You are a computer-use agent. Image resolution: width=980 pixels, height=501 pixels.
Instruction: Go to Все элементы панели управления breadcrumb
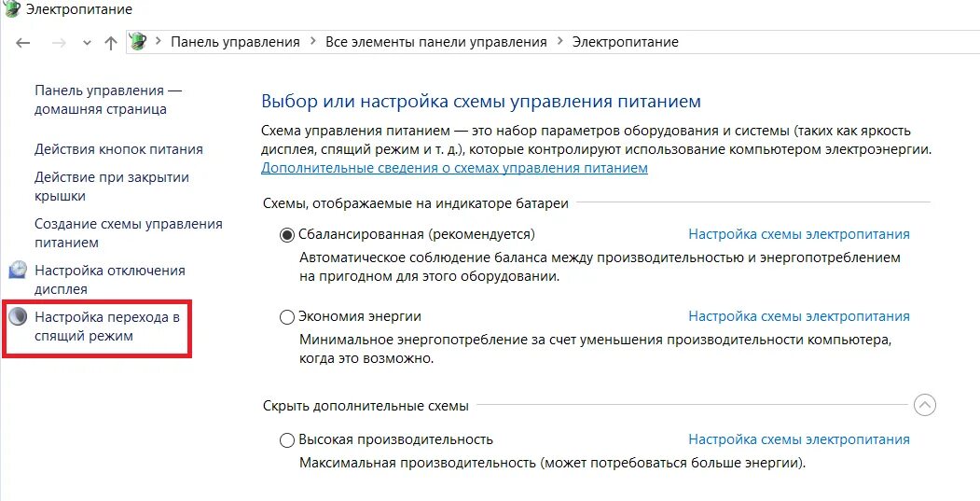click(435, 42)
